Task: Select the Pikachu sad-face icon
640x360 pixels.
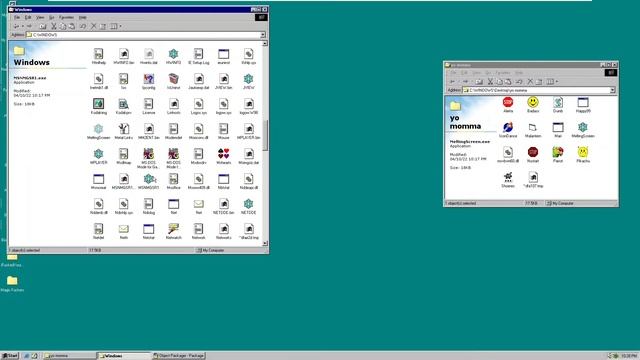Action: pos(583,152)
